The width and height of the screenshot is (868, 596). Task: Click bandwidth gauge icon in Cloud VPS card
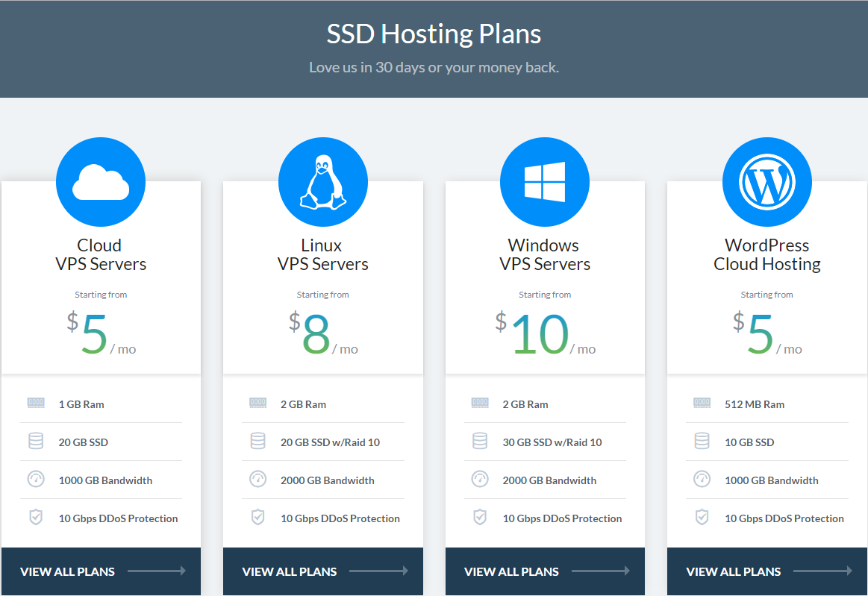(36, 479)
